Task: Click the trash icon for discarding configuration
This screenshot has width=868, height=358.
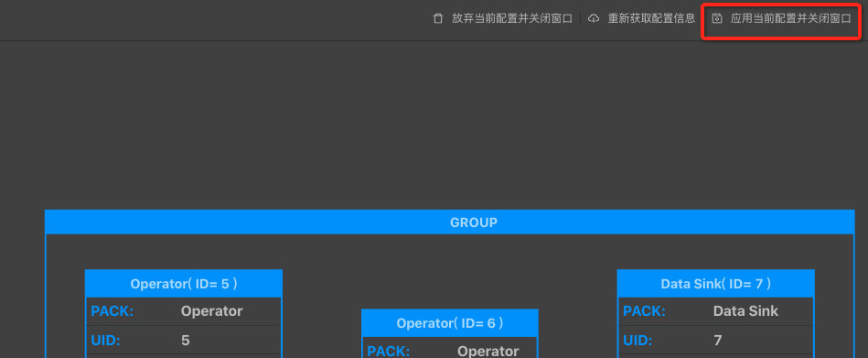Action: [438, 18]
